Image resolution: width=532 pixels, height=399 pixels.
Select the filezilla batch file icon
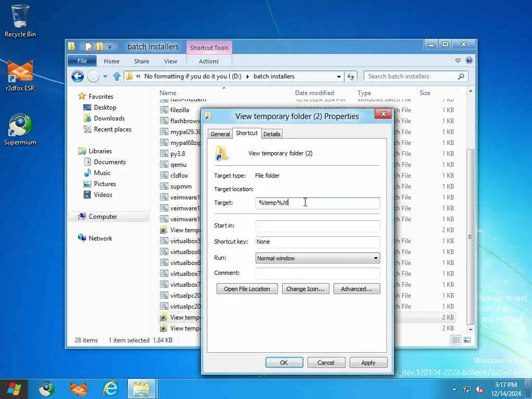[x=164, y=110]
